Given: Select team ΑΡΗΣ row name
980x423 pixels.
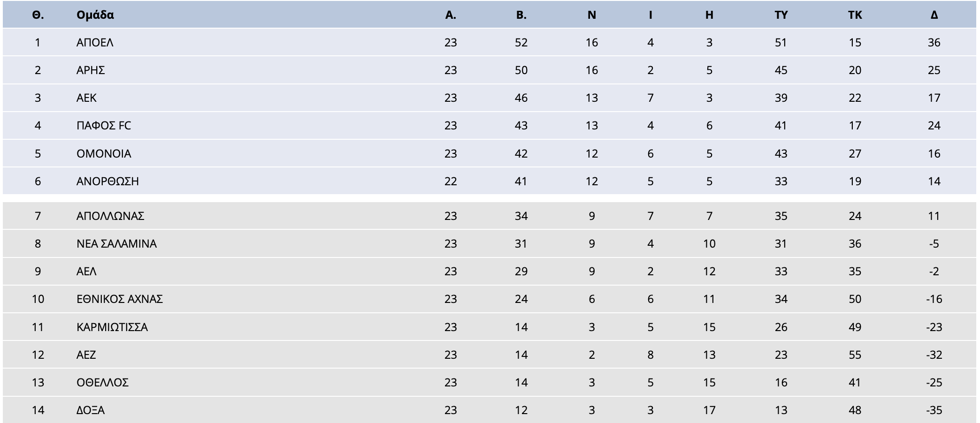Looking at the screenshot, I should pos(91,70).
